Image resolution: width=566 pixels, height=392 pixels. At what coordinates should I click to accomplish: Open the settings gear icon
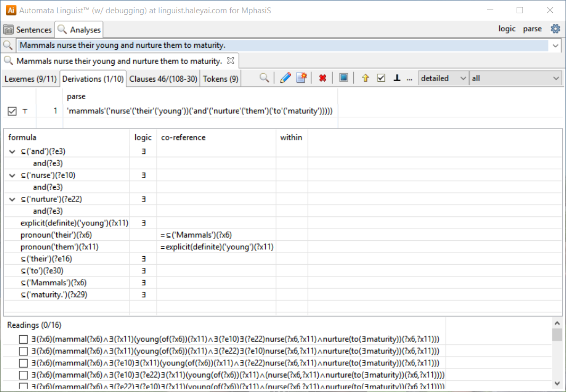[x=555, y=29]
